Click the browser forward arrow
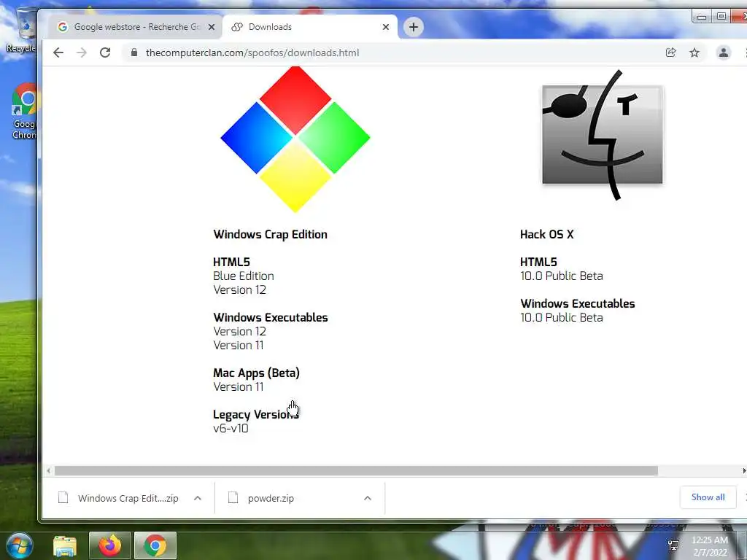747x560 pixels. [82, 52]
